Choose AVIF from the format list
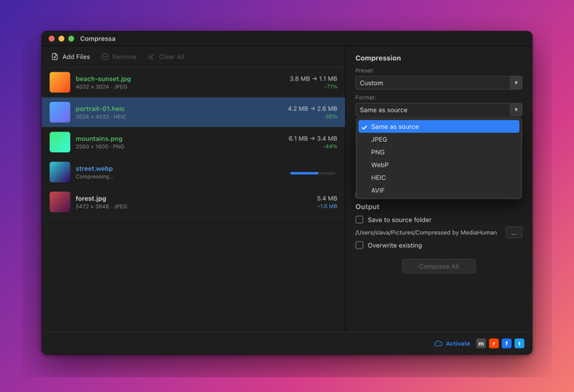The image size is (574, 392). (x=438, y=190)
